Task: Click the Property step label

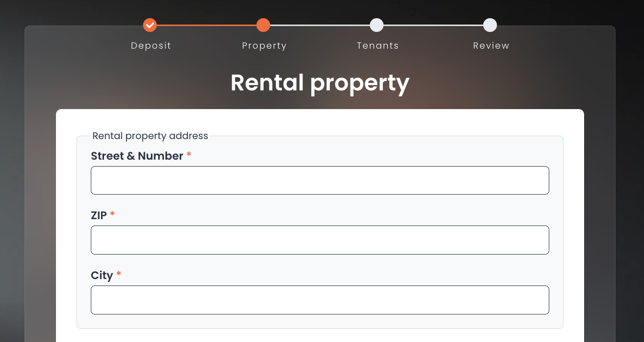Action: click(264, 46)
